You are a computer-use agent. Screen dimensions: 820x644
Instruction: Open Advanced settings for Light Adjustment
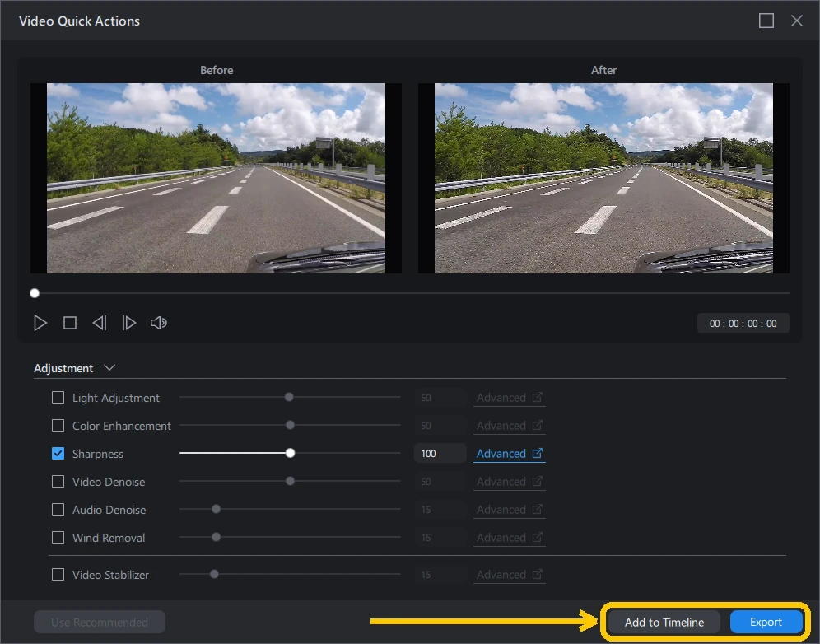pyautogui.click(x=510, y=398)
